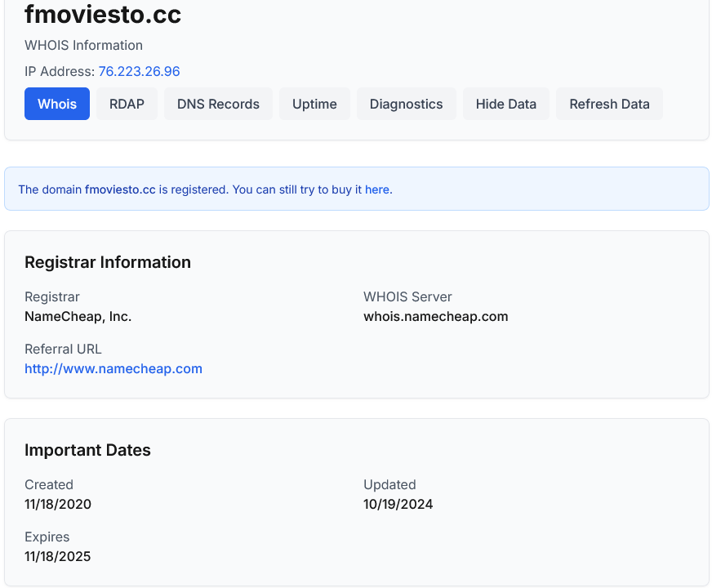
Task: Select the Whois tab
Action: 57,104
